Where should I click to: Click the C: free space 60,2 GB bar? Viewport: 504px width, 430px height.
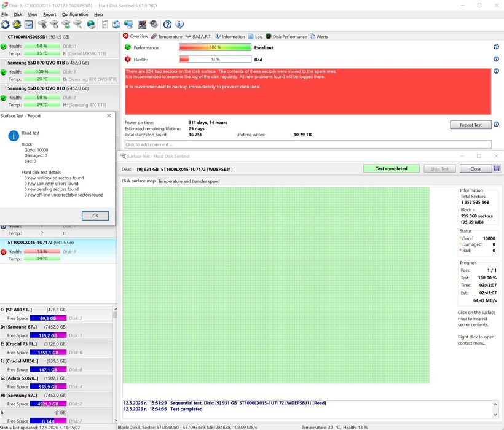pyautogui.click(x=48, y=318)
